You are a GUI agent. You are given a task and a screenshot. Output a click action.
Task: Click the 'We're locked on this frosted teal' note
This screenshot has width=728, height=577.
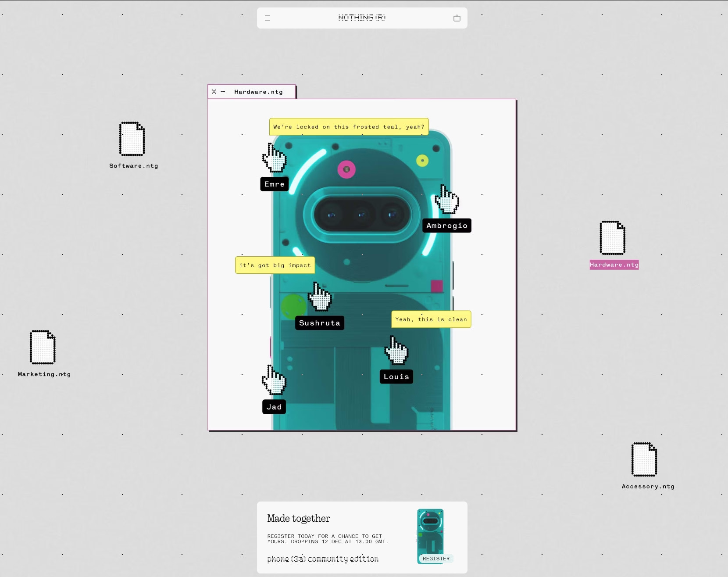point(349,127)
